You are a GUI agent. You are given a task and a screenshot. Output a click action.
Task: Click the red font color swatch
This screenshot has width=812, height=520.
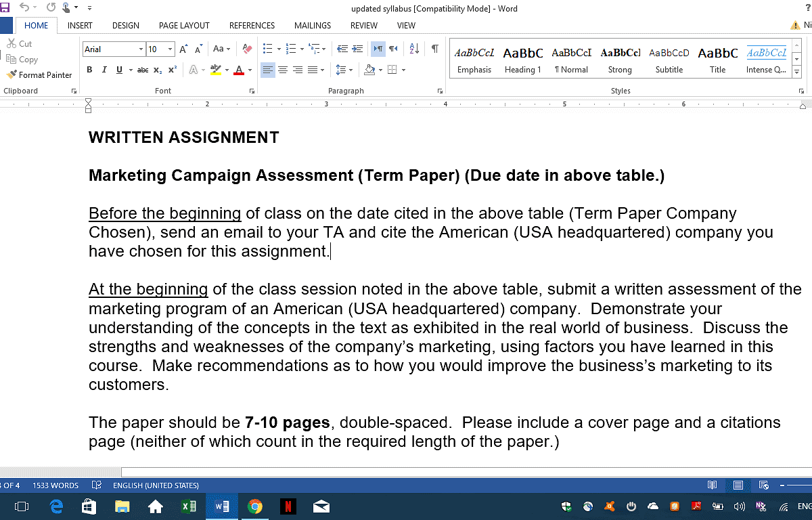click(238, 70)
